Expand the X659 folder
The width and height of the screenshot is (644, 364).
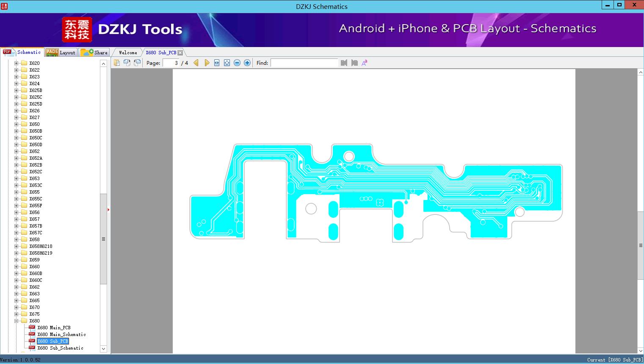(16, 260)
